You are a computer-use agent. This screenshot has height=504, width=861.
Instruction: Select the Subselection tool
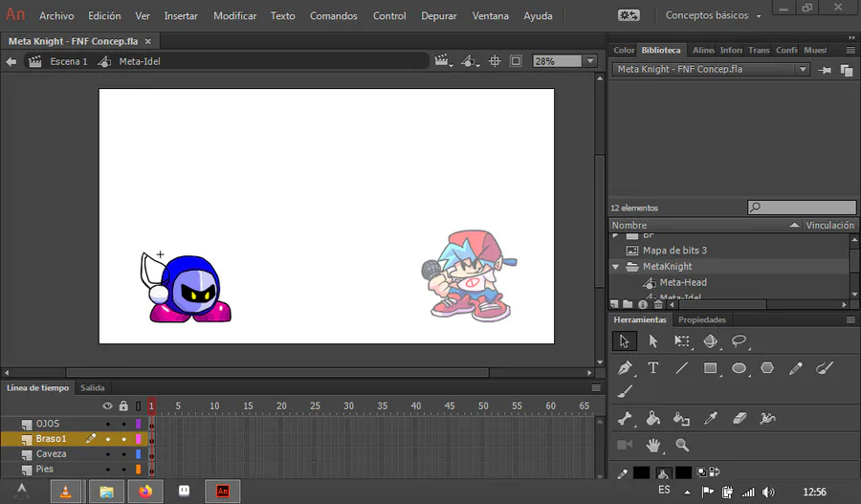point(652,340)
